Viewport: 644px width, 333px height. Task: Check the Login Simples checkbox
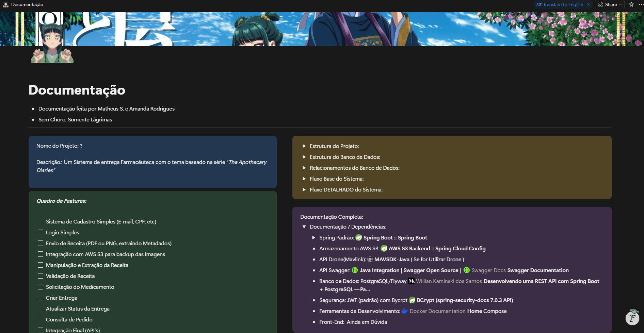(41, 232)
